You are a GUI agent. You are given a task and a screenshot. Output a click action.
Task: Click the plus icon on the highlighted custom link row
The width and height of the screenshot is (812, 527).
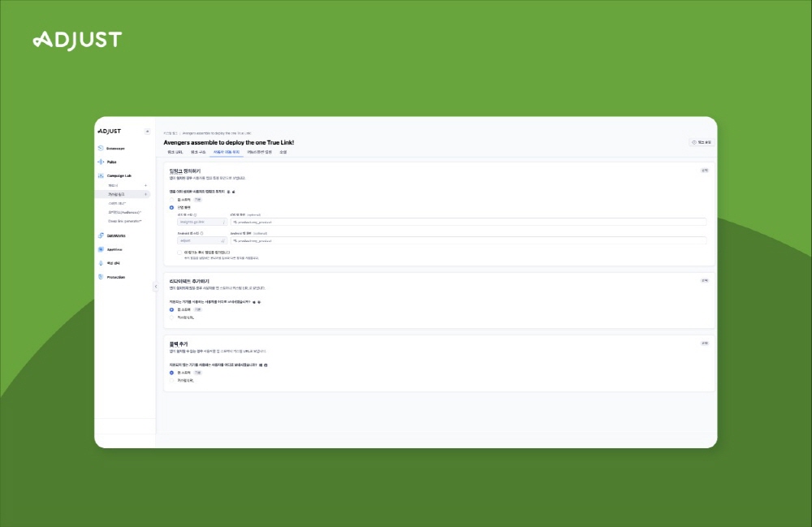pos(145,195)
